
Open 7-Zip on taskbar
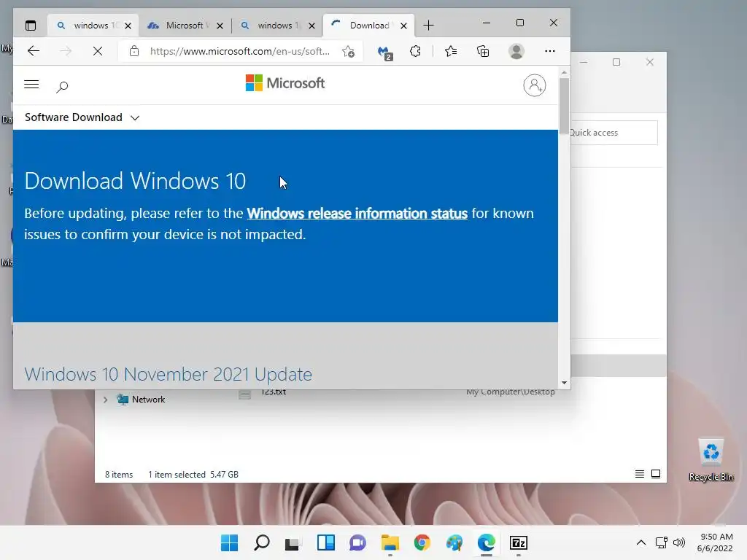[519, 542]
